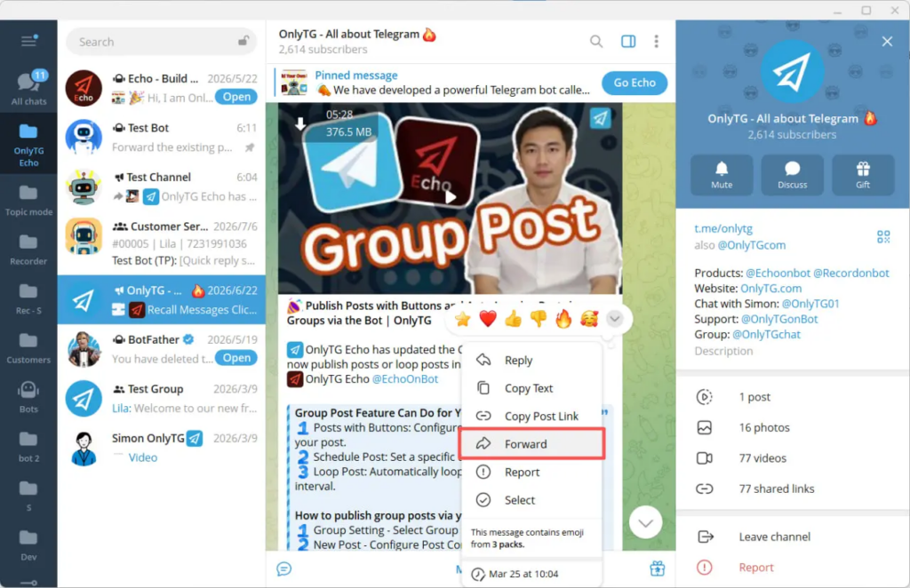910x588 pixels.
Task: Close the channel info panel
Action: tap(887, 42)
